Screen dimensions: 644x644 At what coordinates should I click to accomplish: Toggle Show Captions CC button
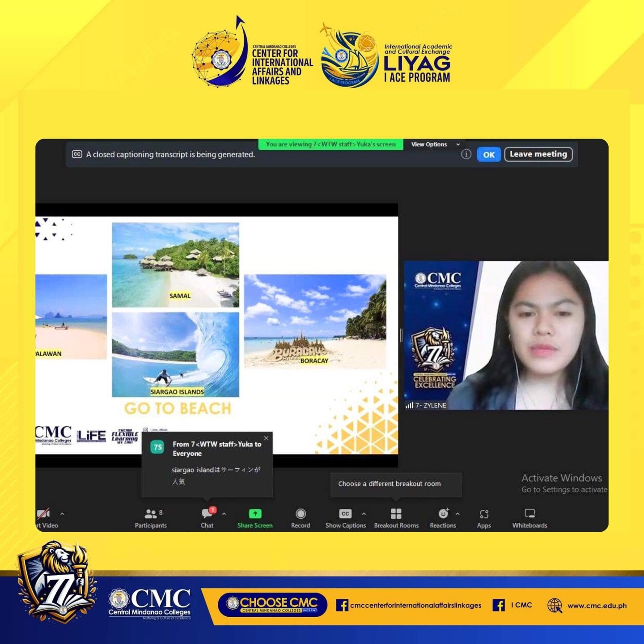coord(345,514)
